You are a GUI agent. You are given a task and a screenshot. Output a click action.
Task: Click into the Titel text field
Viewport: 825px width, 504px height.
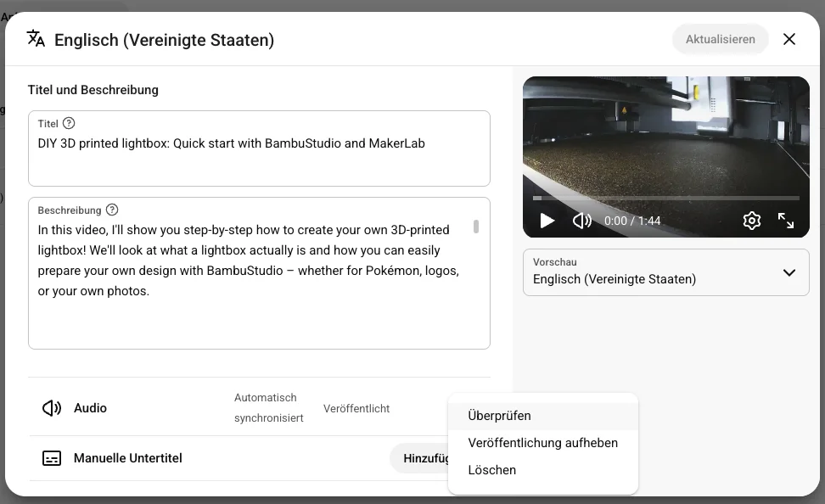coord(259,148)
